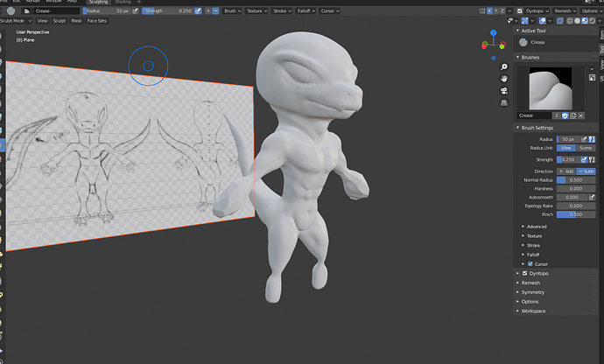
Task: Toggle the camera view icon
Action: tap(504, 91)
